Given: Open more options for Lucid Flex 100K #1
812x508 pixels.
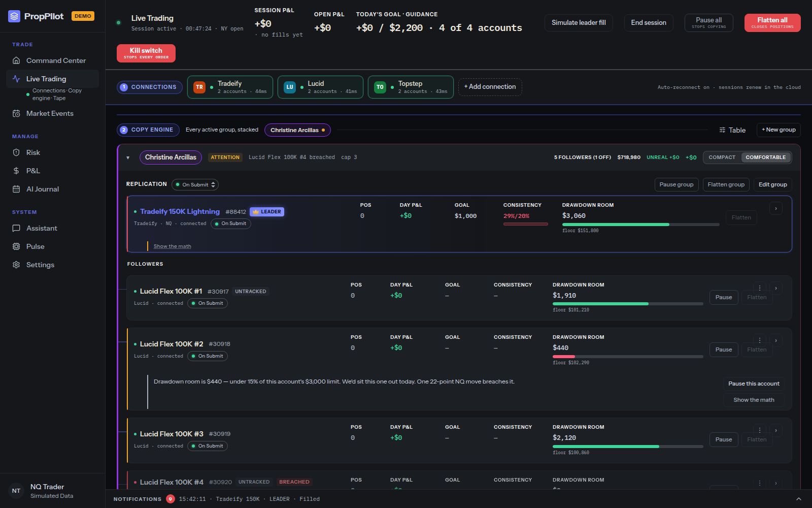Looking at the screenshot, I should 760,288.
